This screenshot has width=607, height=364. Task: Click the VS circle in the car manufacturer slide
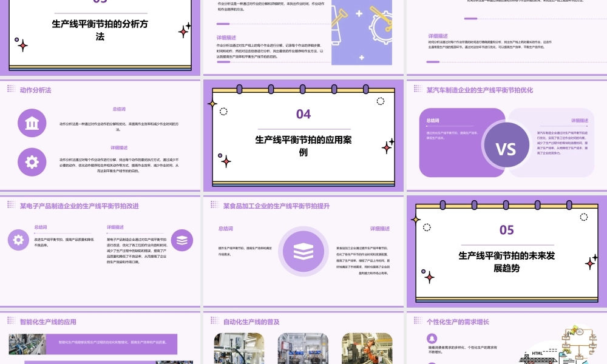(506, 145)
